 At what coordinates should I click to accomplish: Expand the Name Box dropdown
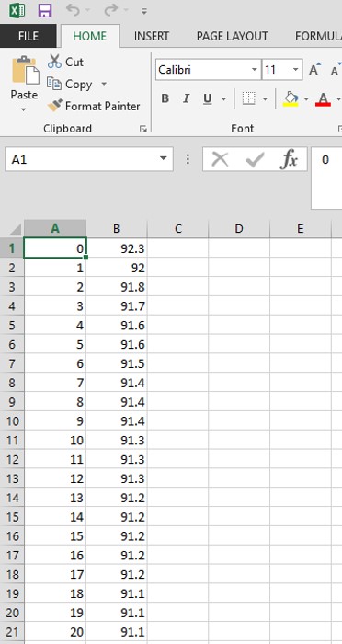[x=164, y=159]
